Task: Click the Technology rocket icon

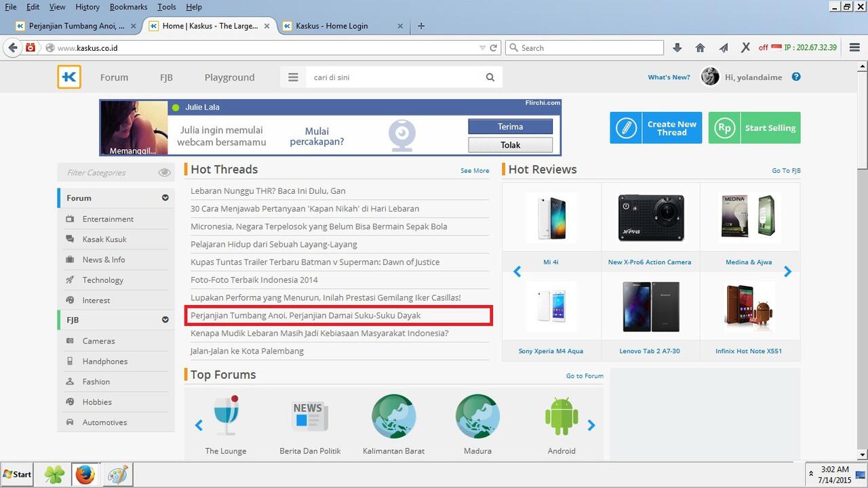Action: tap(70, 280)
